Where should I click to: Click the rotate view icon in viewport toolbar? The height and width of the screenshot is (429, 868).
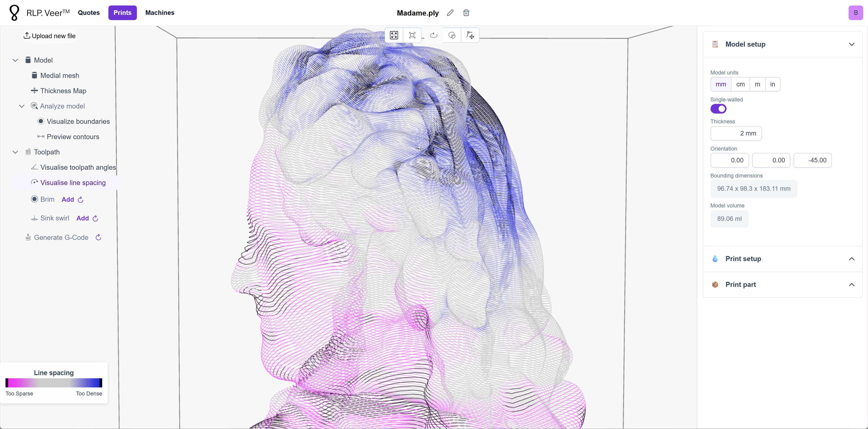tap(434, 35)
